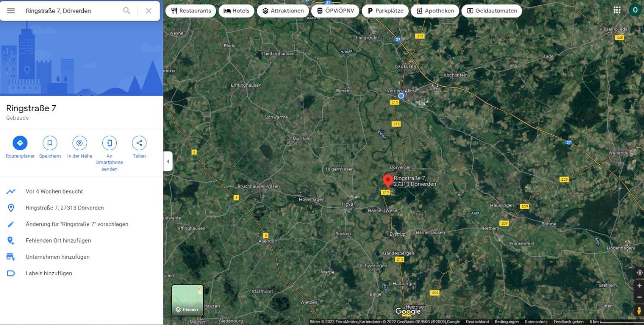Open Bedingungen terms link
This screenshot has width=644, height=325.
[506, 322]
